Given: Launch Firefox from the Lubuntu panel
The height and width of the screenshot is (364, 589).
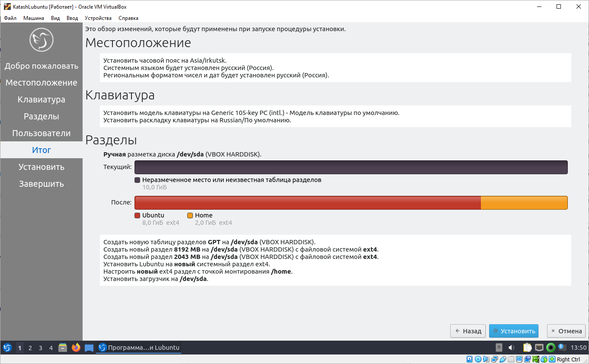Looking at the screenshot, I should (76, 348).
